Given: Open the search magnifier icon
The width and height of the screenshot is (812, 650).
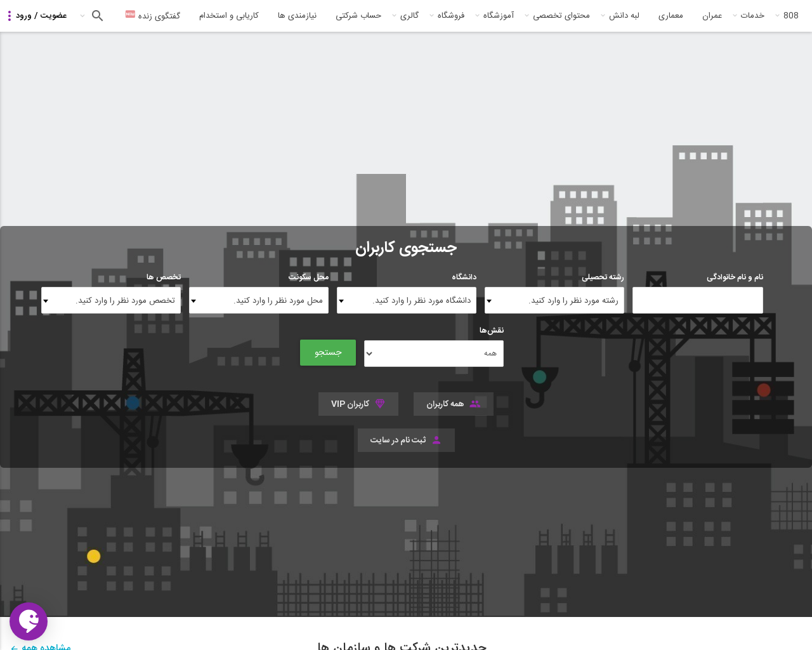Looking at the screenshot, I should (97, 15).
